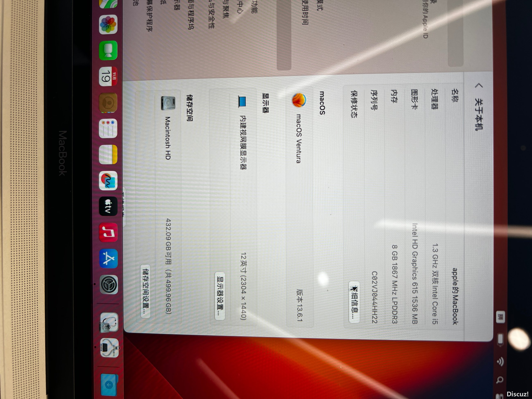The image size is (532, 399).
Task: Select 与聚焦 in the settings sidebar
Action: [225, 9]
